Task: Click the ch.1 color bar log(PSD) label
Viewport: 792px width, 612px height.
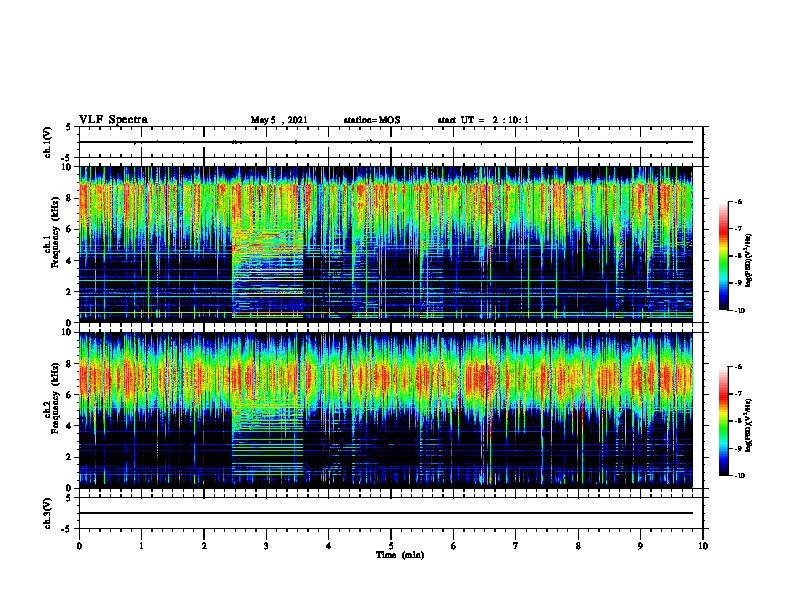Action: tap(749, 261)
